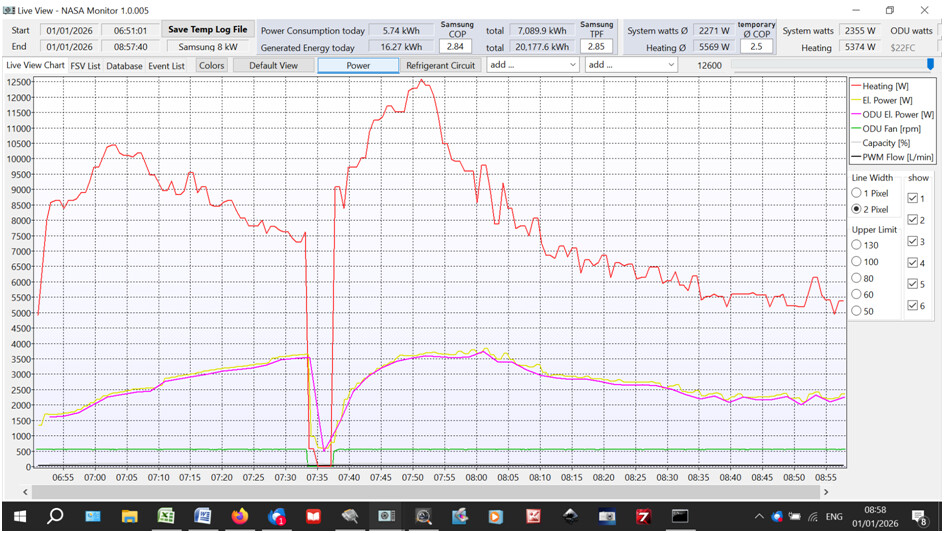Show hidden system tray icons chevron
This screenshot has height=533, width=944.
click(x=760, y=516)
